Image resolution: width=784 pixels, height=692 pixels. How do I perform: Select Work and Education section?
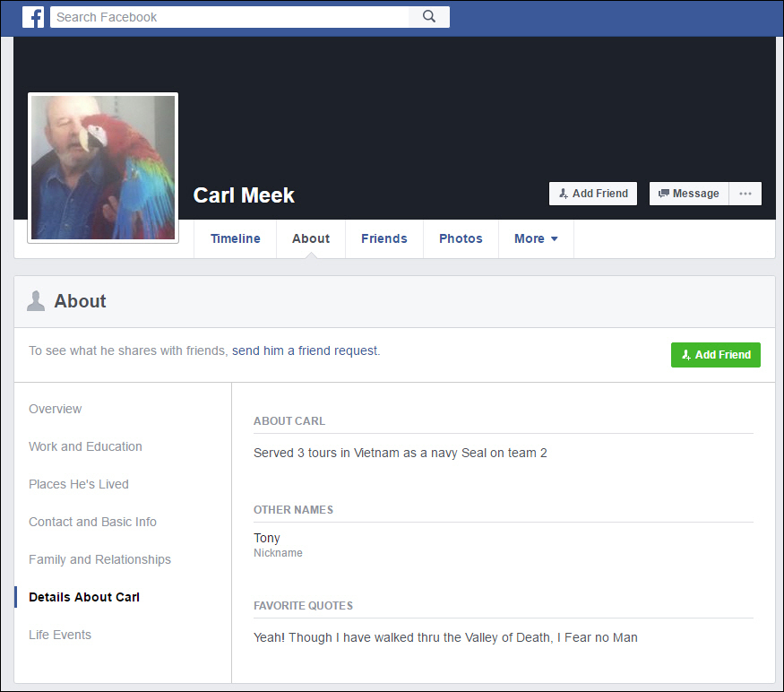85,446
